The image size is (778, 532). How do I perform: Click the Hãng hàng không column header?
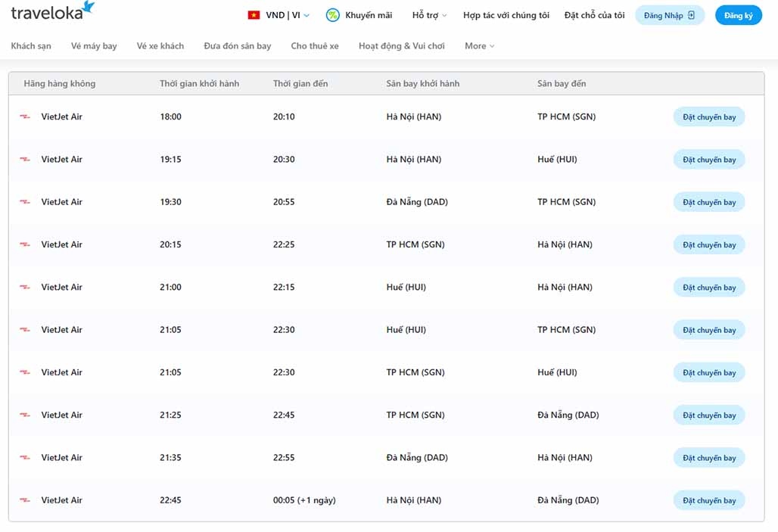[60, 83]
